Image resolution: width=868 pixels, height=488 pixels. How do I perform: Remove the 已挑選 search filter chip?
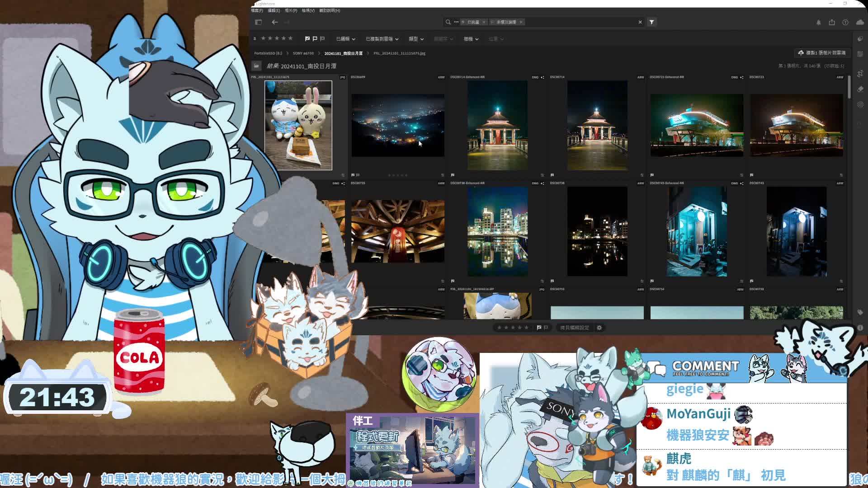[484, 22]
